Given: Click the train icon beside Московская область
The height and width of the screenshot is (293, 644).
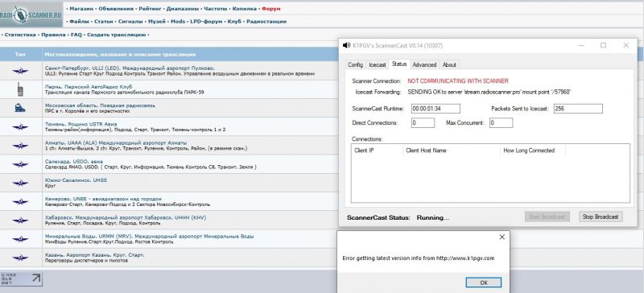Looking at the screenshot, I should pos(20,108).
